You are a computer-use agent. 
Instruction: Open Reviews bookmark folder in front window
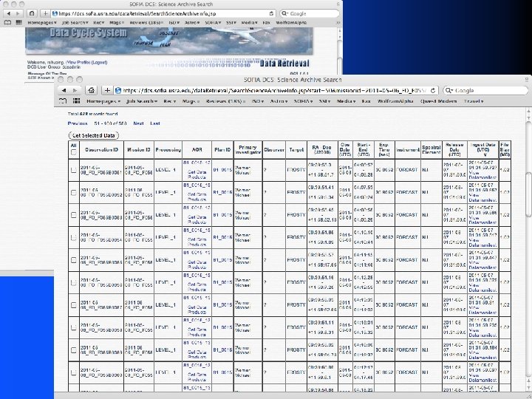(225, 101)
